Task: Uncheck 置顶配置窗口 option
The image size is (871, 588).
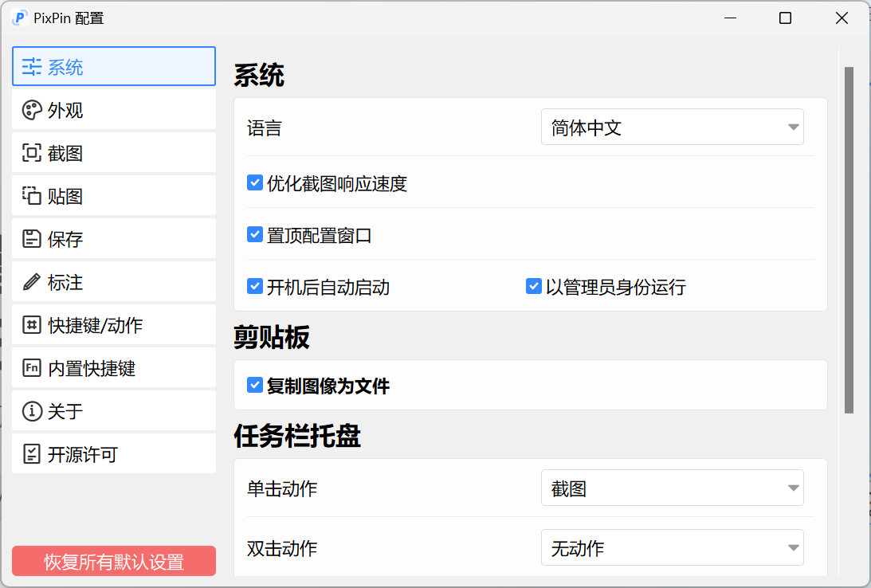Action: 254,234
